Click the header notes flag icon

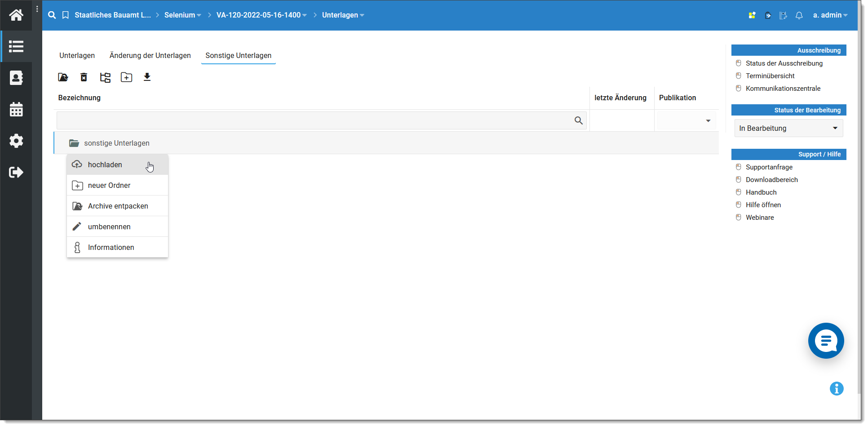pyautogui.click(x=783, y=15)
